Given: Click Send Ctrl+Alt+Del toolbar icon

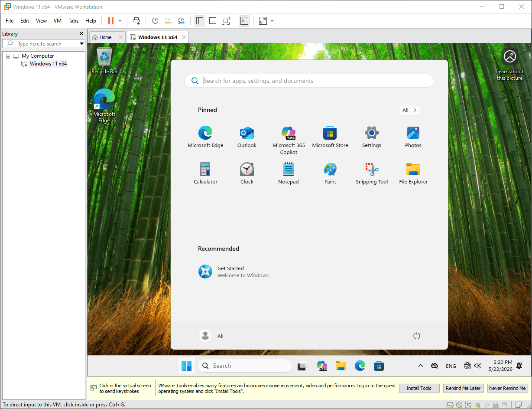Looking at the screenshot, I should (x=136, y=21).
